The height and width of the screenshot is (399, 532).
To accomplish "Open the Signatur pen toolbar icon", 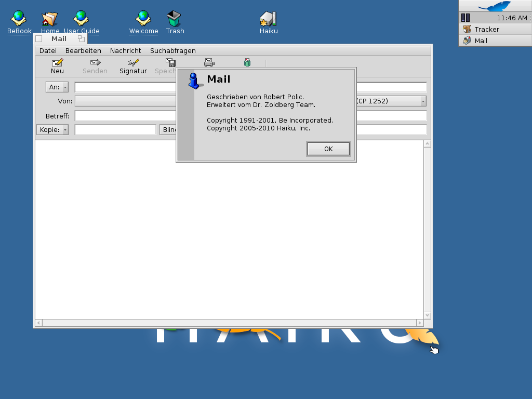I will 133,62.
